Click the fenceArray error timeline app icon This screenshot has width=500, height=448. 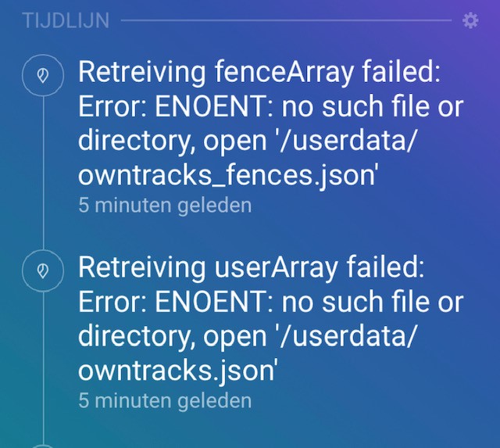tap(43, 75)
